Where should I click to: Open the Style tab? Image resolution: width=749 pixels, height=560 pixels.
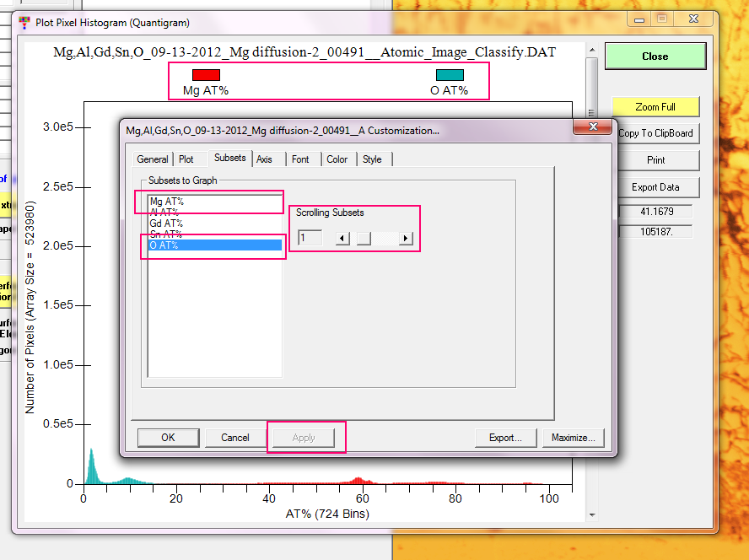point(372,159)
